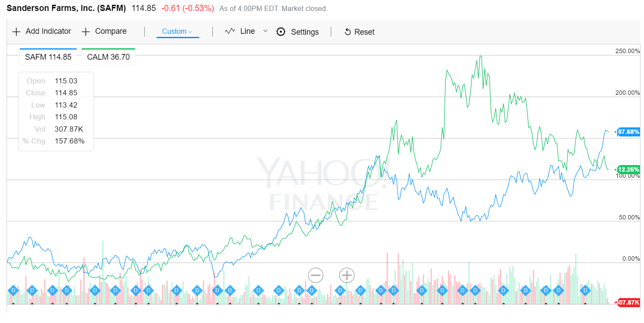Select the Line chart type icon
The width and height of the screenshot is (644, 323).
pos(229,31)
